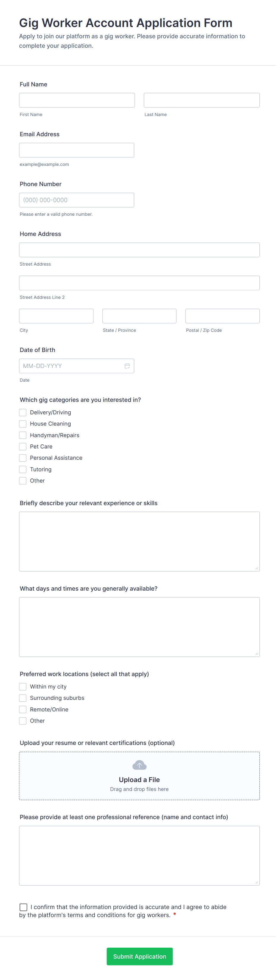Select the House Cleaning category
The width and height of the screenshot is (276, 980).
pyautogui.click(x=23, y=424)
